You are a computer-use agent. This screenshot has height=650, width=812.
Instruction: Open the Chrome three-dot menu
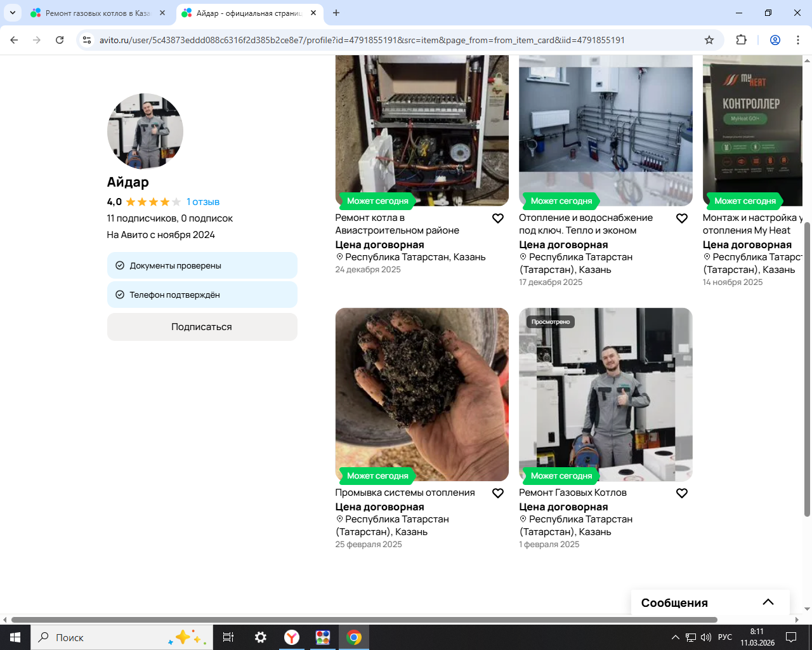[798, 40]
